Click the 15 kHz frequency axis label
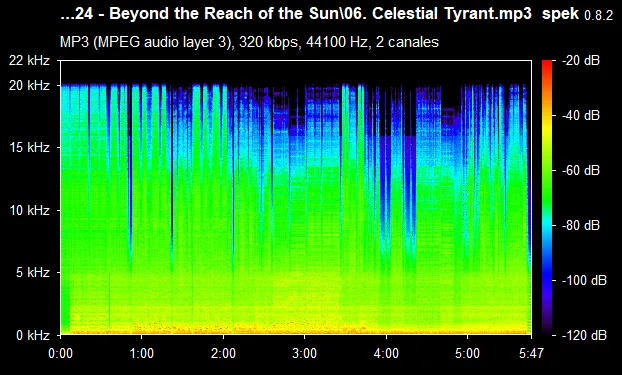 [29, 148]
